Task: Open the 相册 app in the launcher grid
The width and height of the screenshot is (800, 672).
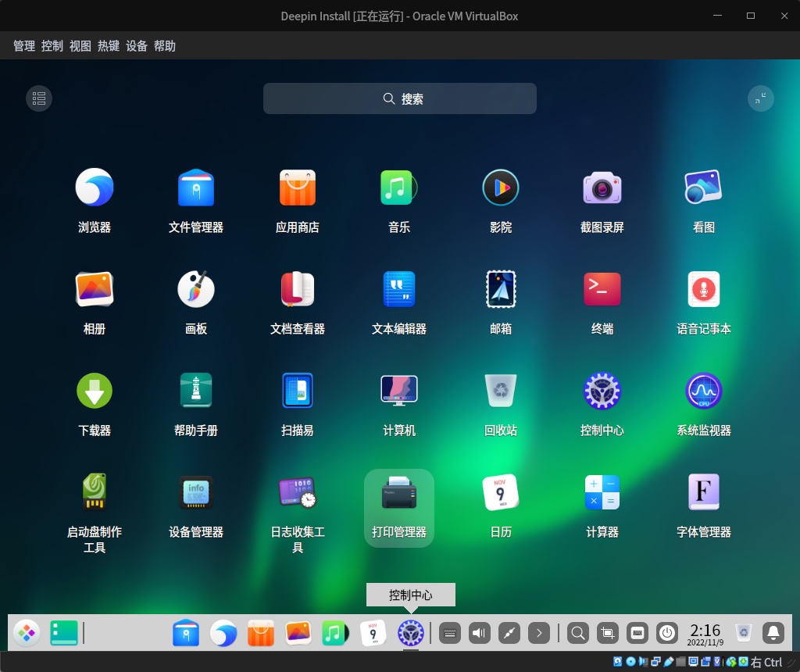Action: 95,289
